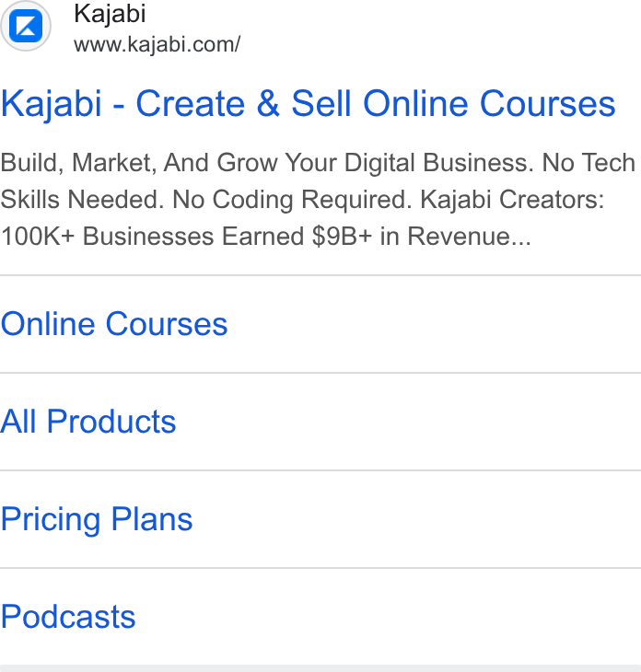
Task: Click the www.kajabi.com/ URL text
Action: tap(157, 44)
